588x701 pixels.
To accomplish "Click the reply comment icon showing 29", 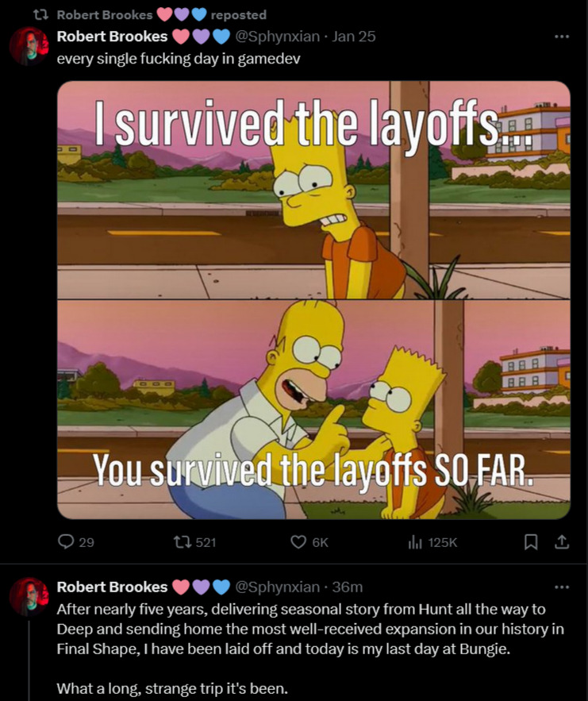I will (66, 542).
